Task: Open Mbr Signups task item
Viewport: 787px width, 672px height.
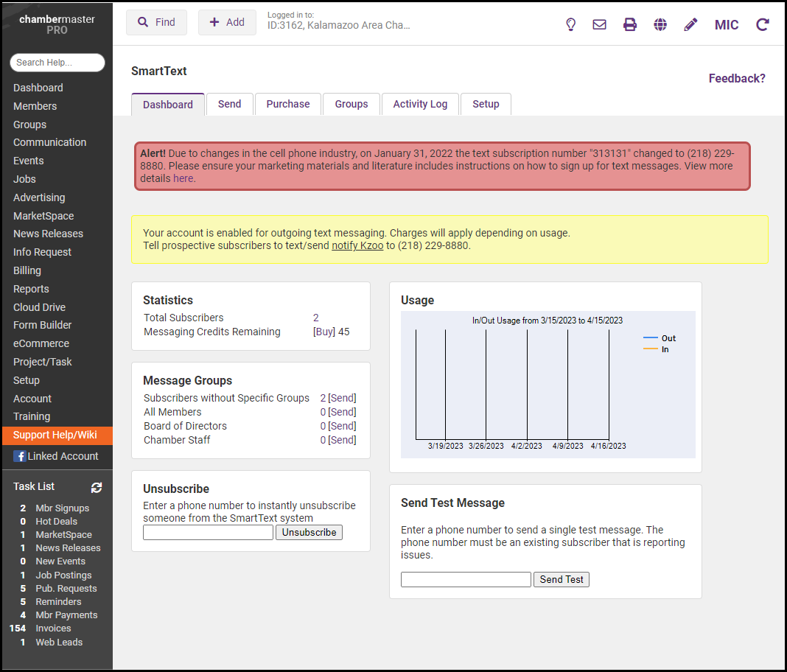Action: 62,508
